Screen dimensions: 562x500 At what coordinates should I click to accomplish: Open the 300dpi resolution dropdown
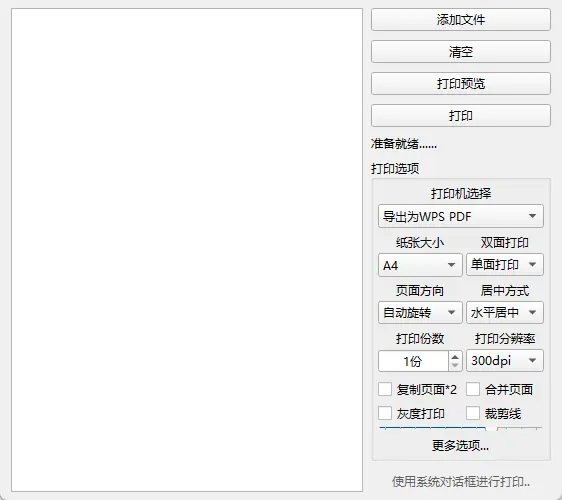click(x=505, y=361)
